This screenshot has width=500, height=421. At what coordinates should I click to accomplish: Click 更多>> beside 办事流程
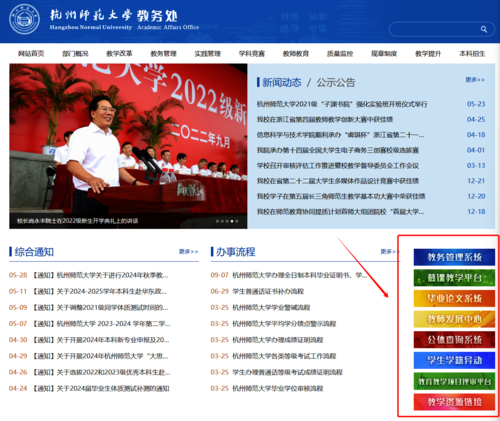[x=389, y=251]
